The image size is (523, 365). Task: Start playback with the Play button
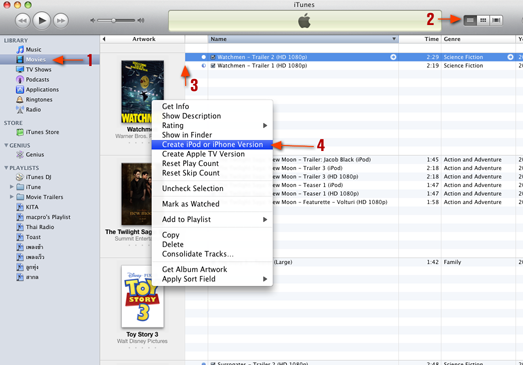tap(42, 20)
